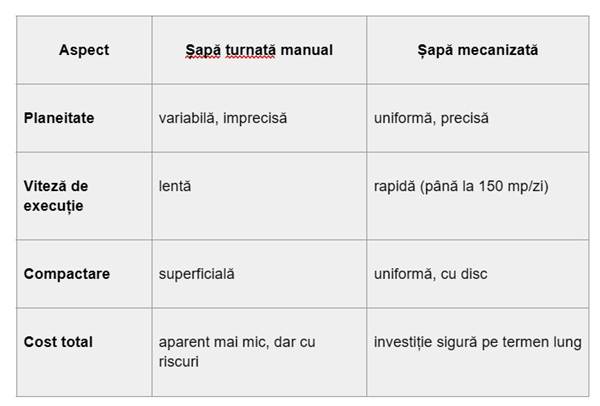Place cursor on word "manual" in header
This screenshot has width=600, height=406.
(309, 49)
